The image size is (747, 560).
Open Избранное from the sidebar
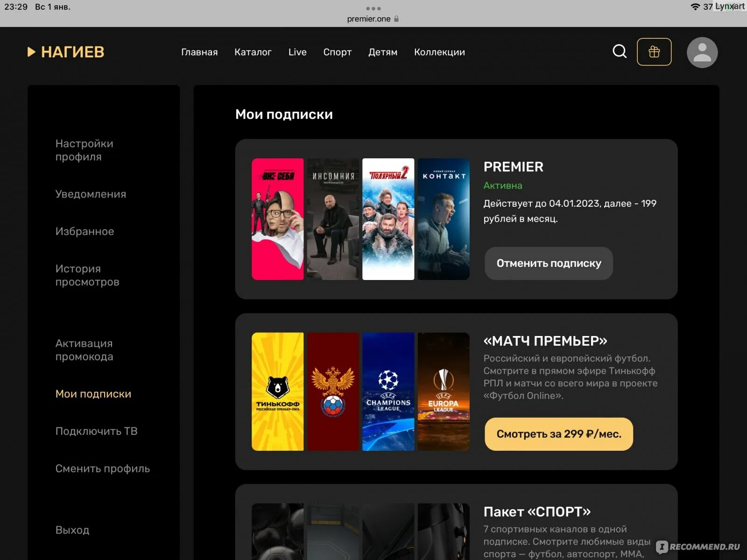click(85, 231)
